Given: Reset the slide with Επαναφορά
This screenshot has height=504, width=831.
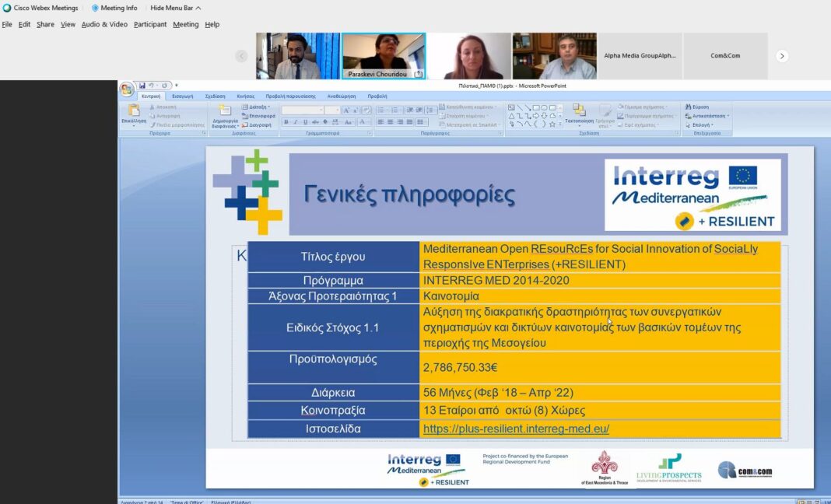Looking at the screenshot, I should coord(258,116).
